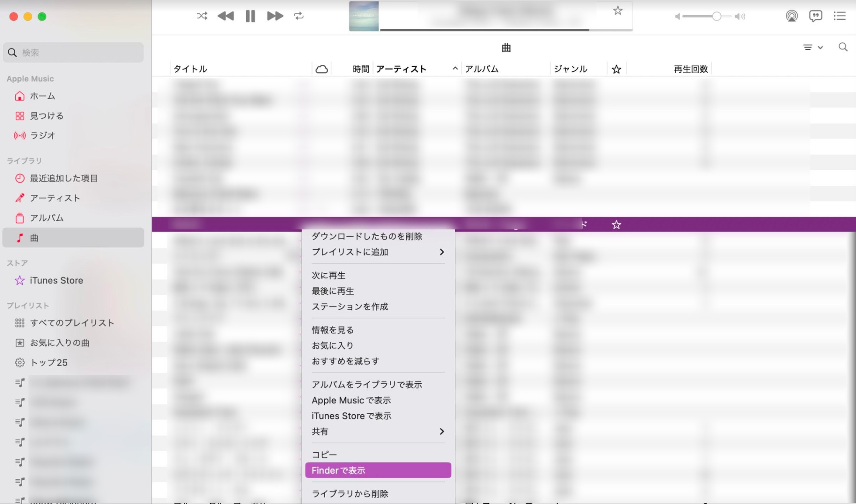
Task: Show lyrics panel
Action: 815,16
